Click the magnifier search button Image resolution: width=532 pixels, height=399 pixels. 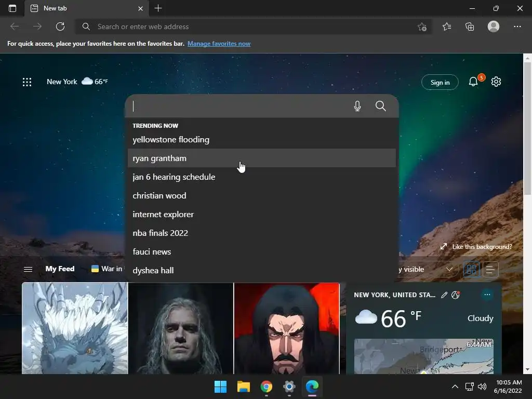coord(381,106)
